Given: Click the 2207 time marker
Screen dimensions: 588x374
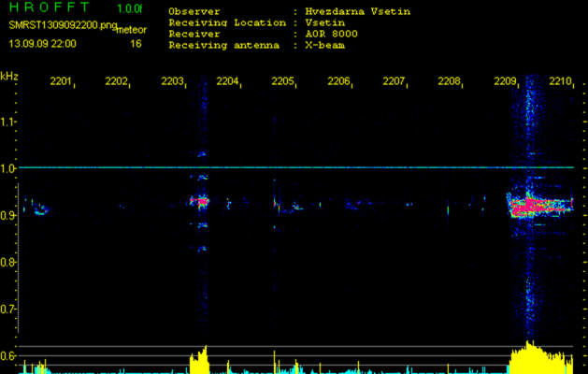Looking at the screenshot, I should click(x=394, y=82).
